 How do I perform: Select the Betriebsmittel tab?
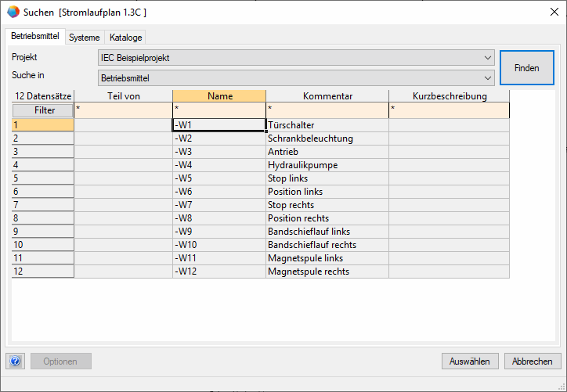click(x=35, y=37)
